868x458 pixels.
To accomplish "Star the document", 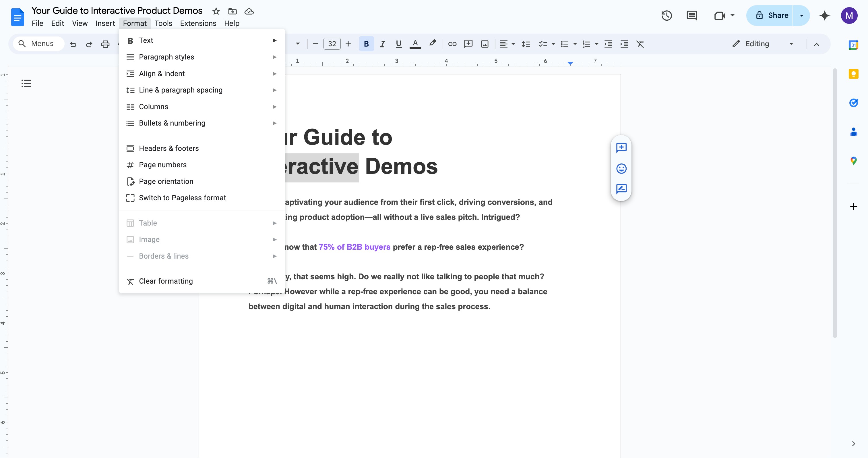I will 216,11.
